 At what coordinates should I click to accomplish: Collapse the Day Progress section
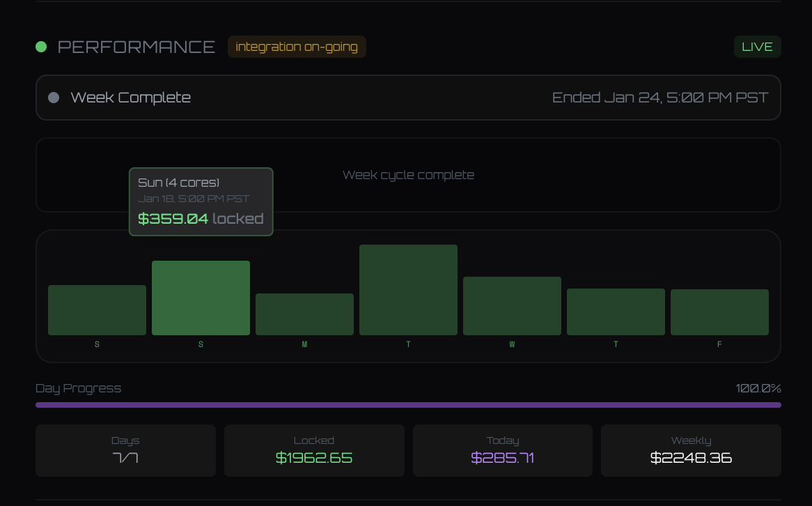tap(78, 388)
